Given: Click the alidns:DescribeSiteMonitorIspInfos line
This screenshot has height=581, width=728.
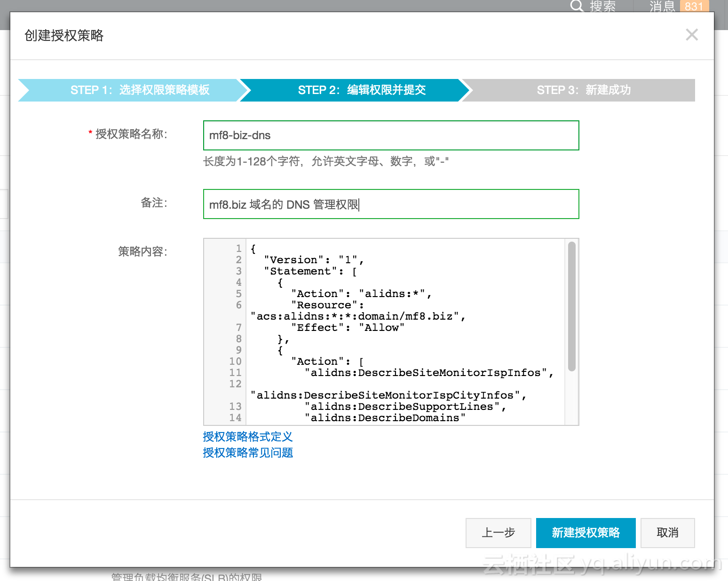Looking at the screenshot, I should (429, 373).
